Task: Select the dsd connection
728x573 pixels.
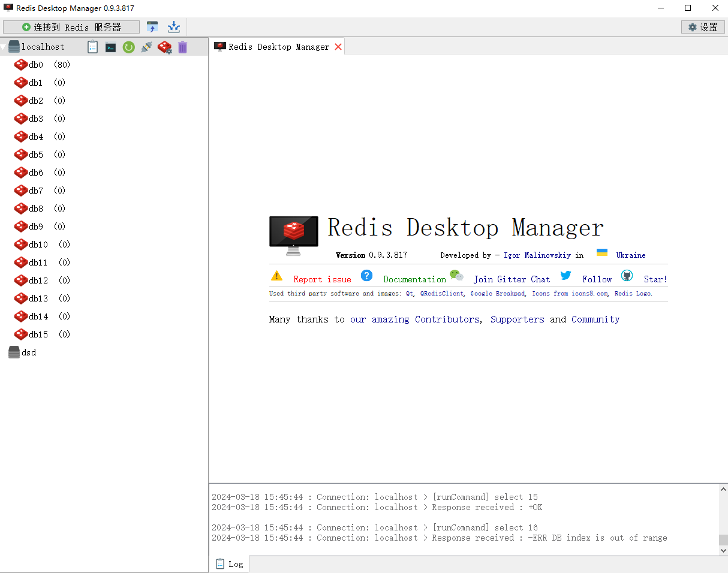Action: 29,352
